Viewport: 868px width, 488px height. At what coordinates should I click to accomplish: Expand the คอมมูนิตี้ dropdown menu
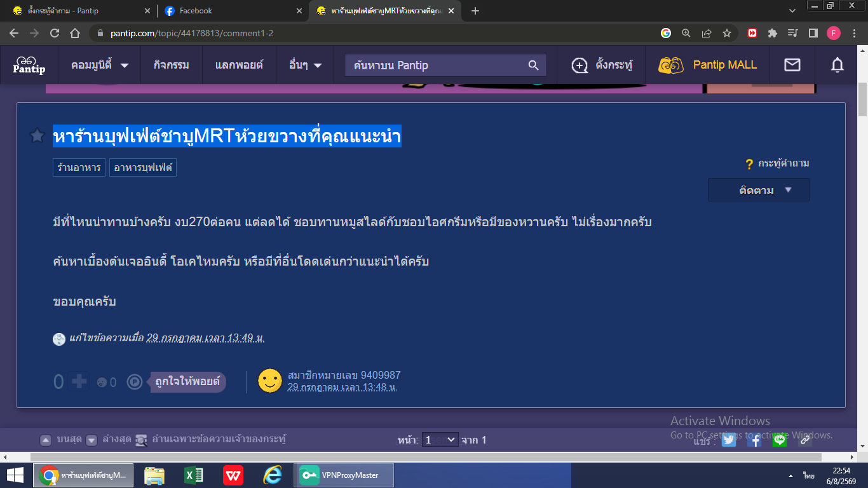[100, 65]
